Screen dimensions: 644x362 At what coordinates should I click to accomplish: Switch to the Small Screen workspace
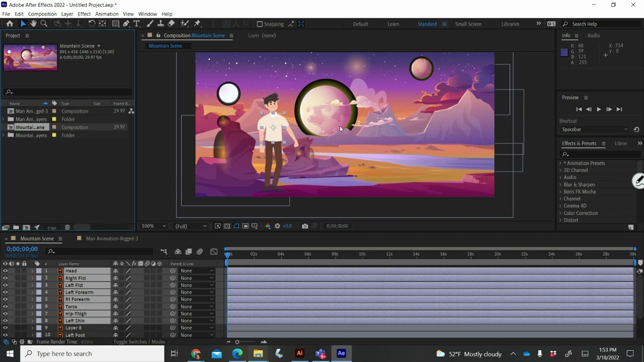coord(468,24)
